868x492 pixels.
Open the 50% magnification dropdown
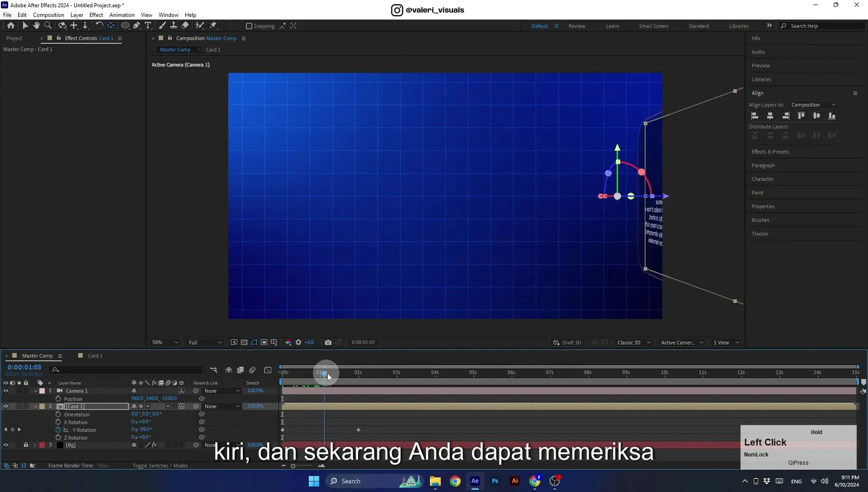[165, 342]
